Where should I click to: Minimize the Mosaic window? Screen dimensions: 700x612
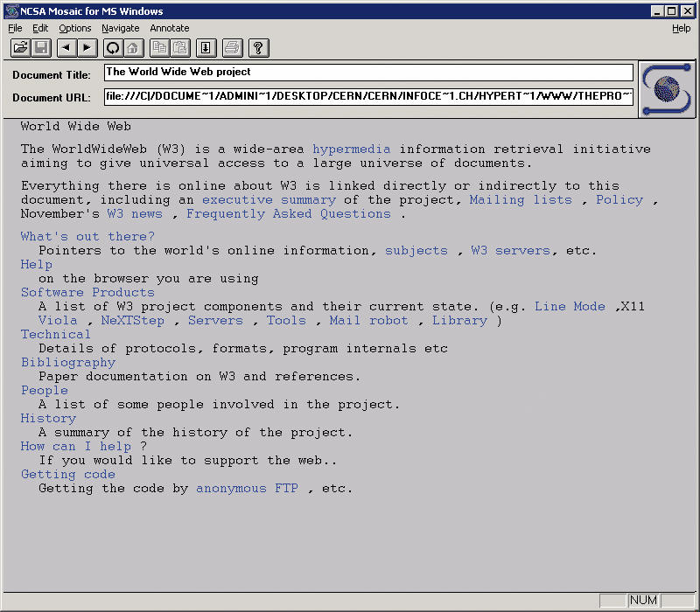click(x=657, y=11)
